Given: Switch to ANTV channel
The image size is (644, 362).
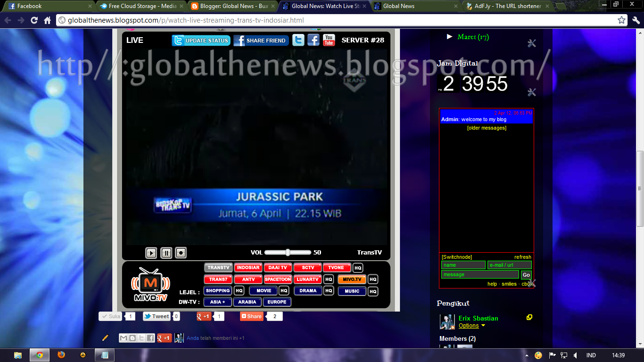Looking at the screenshot, I should point(248,280).
